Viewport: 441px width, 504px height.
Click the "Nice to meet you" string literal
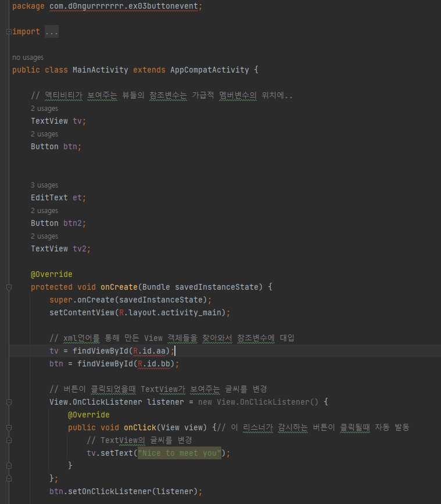tap(180, 453)
